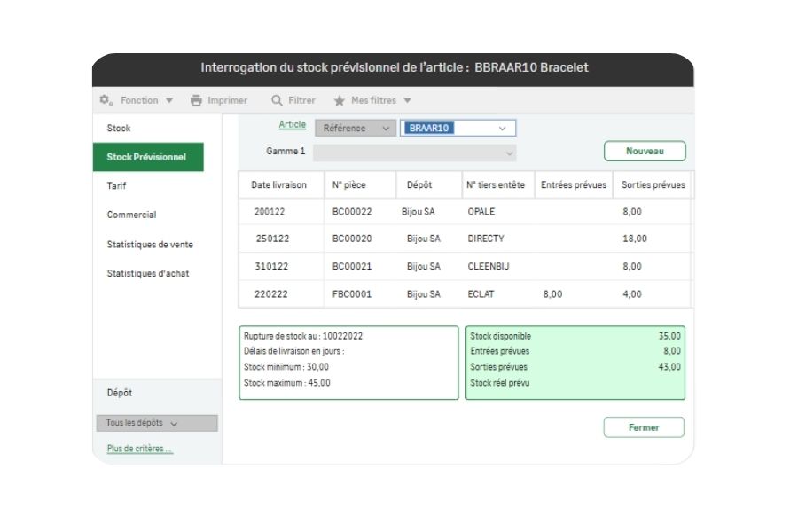The image size is (798, 532).
Task: Select the BC00022 row for OPALE
Action: pyautogui.click(x=352, y=212)
